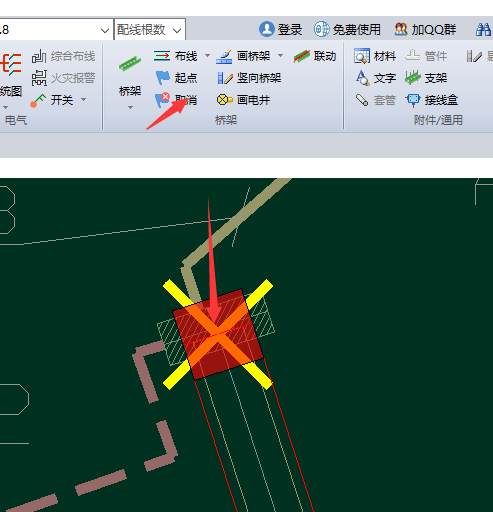Select the 画电井 tool

243,100
